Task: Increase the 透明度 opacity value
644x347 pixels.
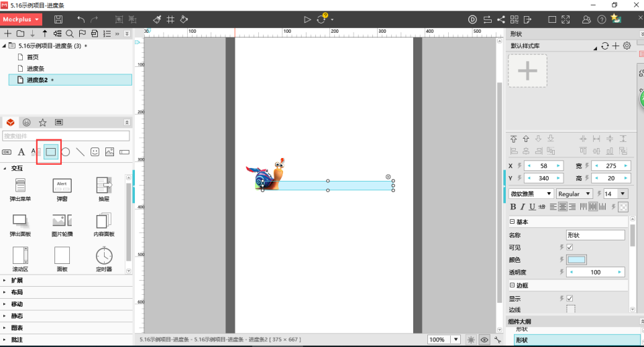Action: [620, 272]
